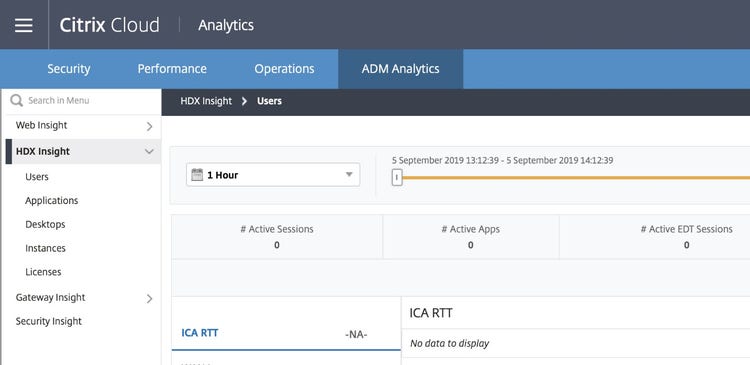Switch to the Operations tab
750x365 pixels.
pyautogui.click(x=284, y=69)
